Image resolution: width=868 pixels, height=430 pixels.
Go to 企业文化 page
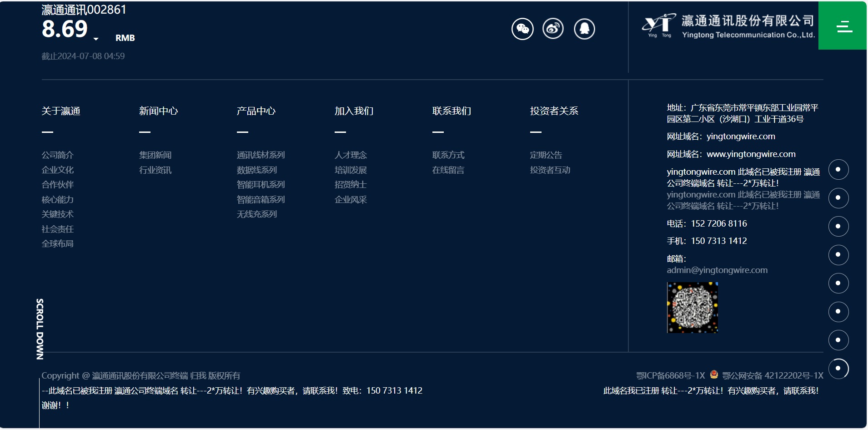tap(57, 170)
